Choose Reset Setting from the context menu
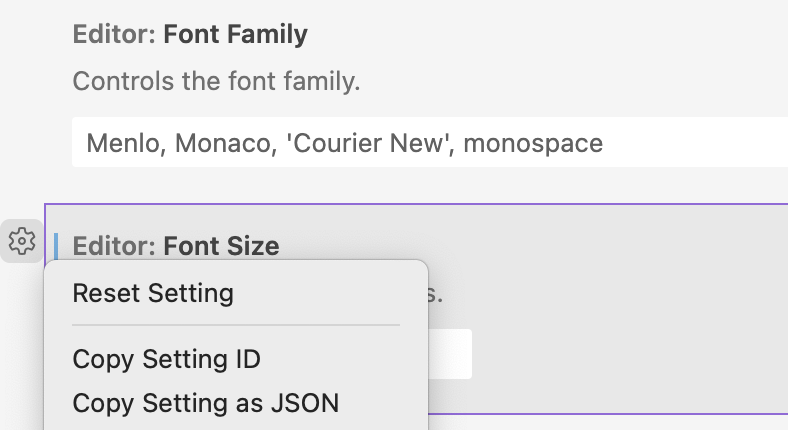This screenshot has width=788, height=430. pos(153,294)
